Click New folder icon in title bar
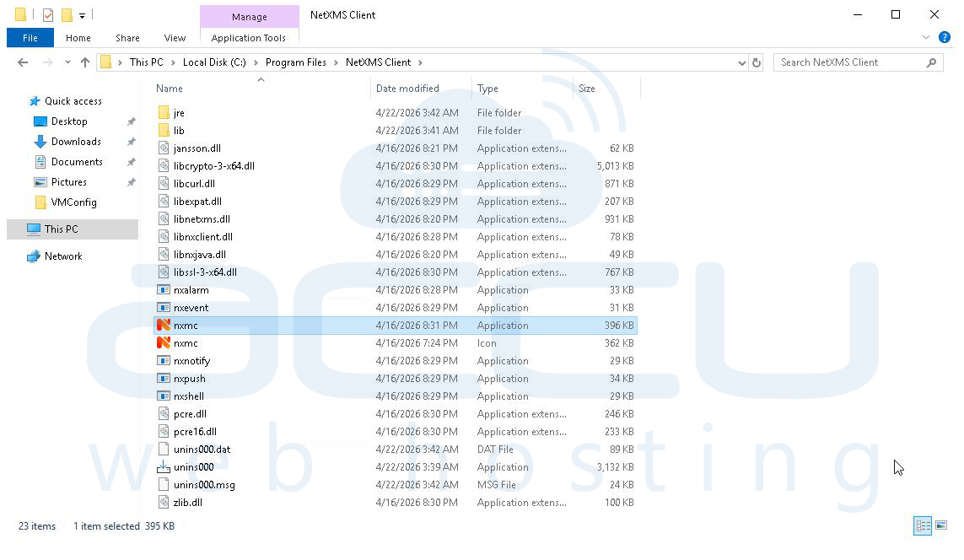This screenshot has width=964, height=560. [67, 14]
